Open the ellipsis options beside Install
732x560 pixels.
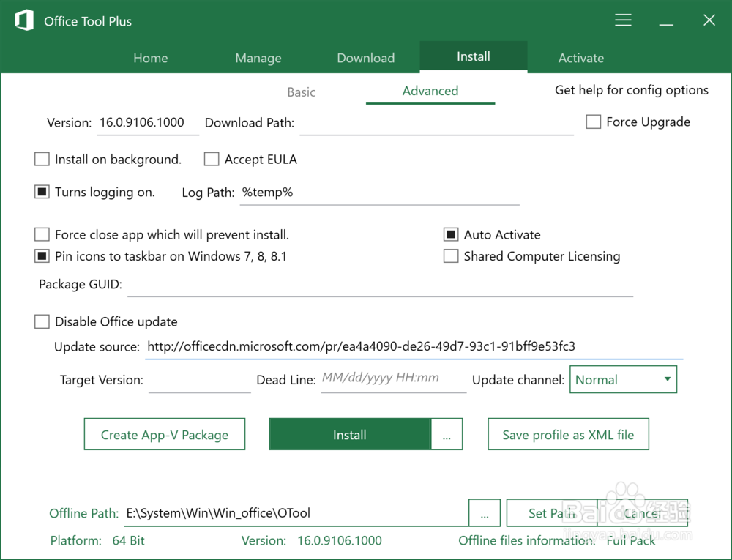447,435
